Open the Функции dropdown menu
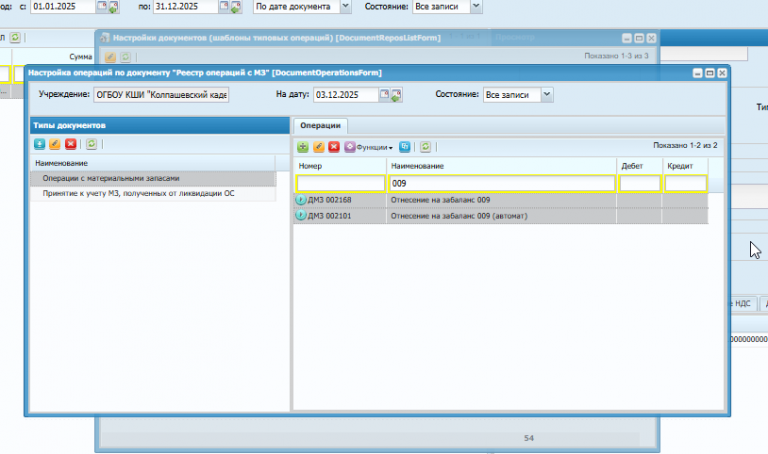The width and height of the screenshot is (768, 454). point(369,147)
